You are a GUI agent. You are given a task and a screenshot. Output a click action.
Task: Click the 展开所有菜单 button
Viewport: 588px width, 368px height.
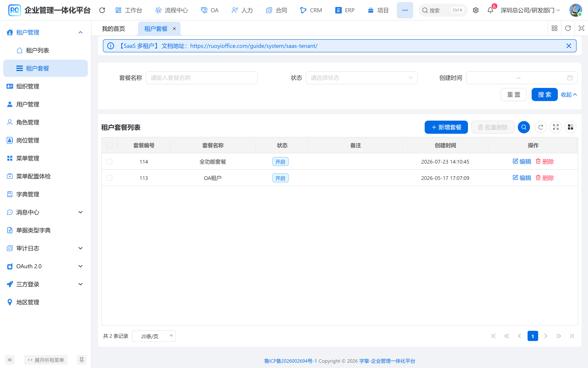coord(46,360)
